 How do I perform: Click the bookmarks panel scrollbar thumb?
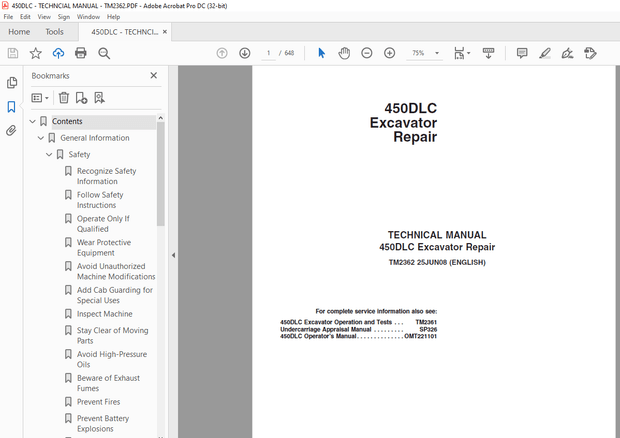(x=161, y=174)
